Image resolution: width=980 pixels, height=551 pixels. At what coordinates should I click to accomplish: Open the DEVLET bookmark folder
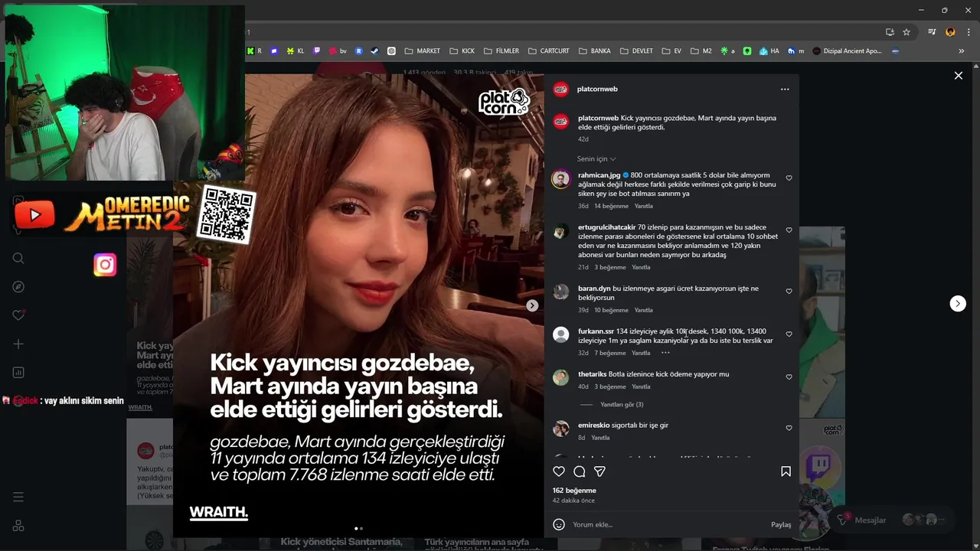(x=636, y=51)
